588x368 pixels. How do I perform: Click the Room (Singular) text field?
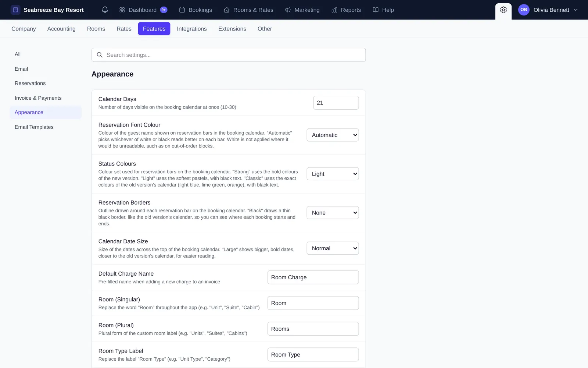point(313,303)
